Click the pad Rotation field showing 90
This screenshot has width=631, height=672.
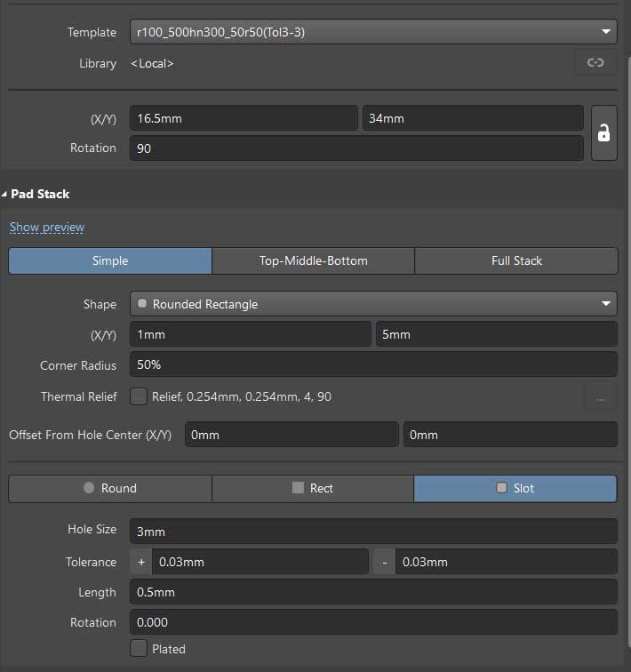click(355, 148)
